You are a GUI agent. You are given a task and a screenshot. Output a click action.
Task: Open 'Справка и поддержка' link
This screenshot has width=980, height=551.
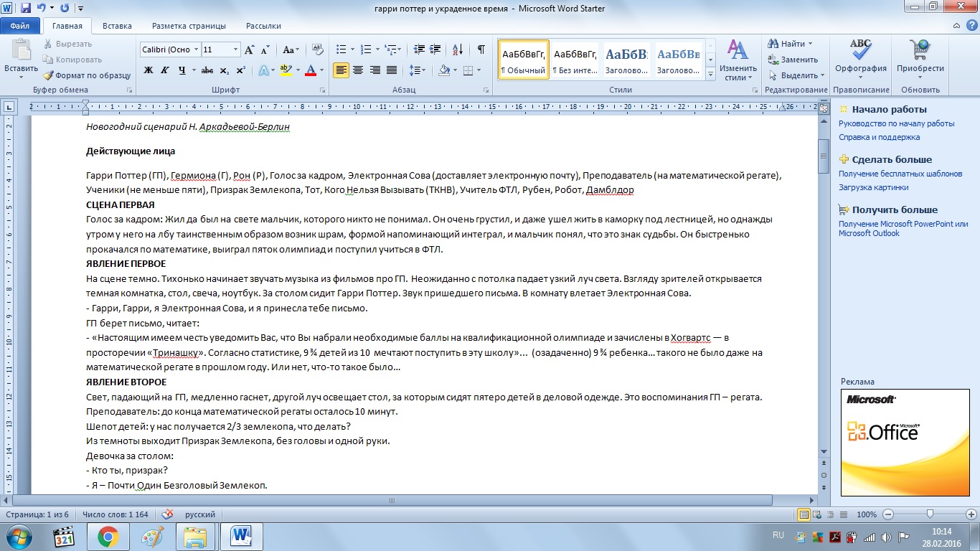pos(879,137)
